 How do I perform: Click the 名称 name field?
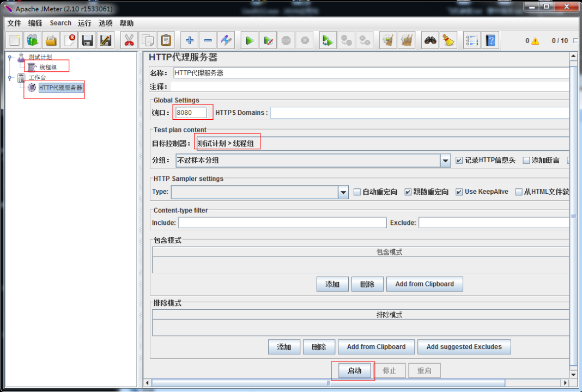(371, 73)
